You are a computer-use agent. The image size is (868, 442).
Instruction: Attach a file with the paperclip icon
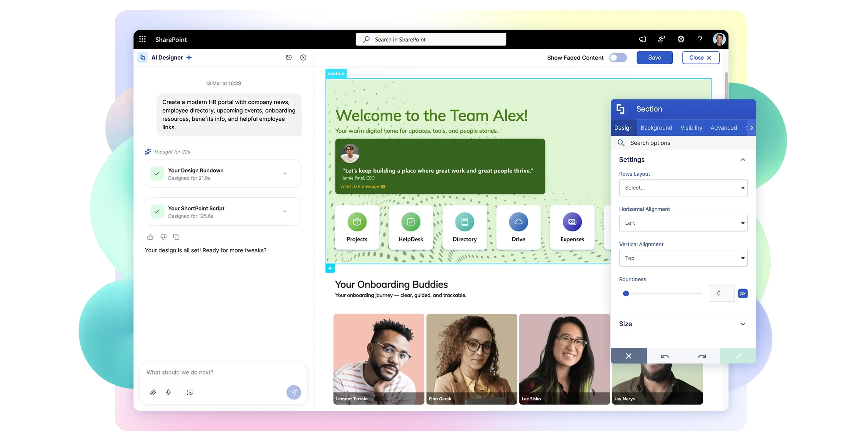[153, 393]
